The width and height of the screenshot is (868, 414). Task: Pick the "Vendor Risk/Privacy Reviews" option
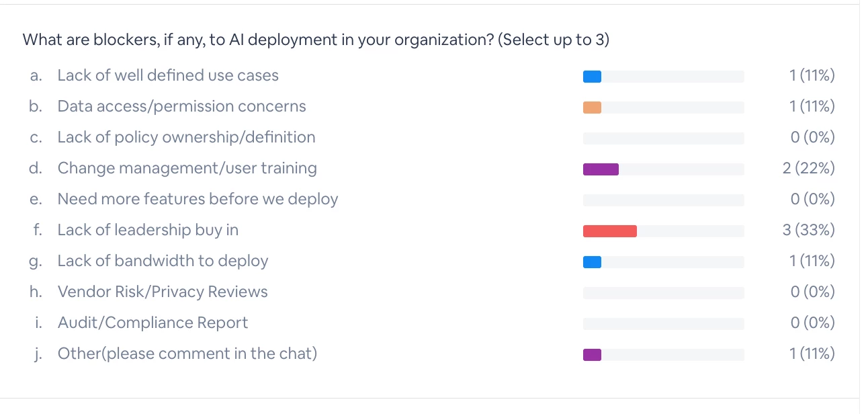pos(163,292)
